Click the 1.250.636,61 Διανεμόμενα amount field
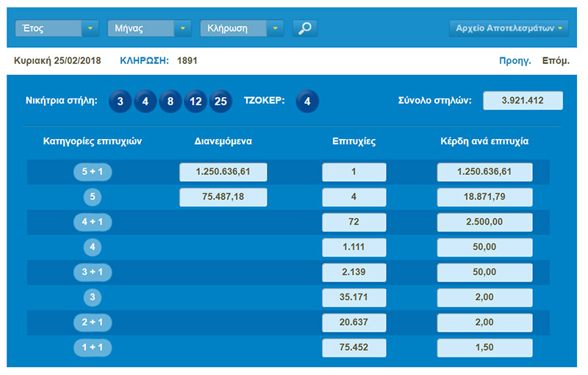The height and width of the screenshot is (375, 588). pos(223,172)
